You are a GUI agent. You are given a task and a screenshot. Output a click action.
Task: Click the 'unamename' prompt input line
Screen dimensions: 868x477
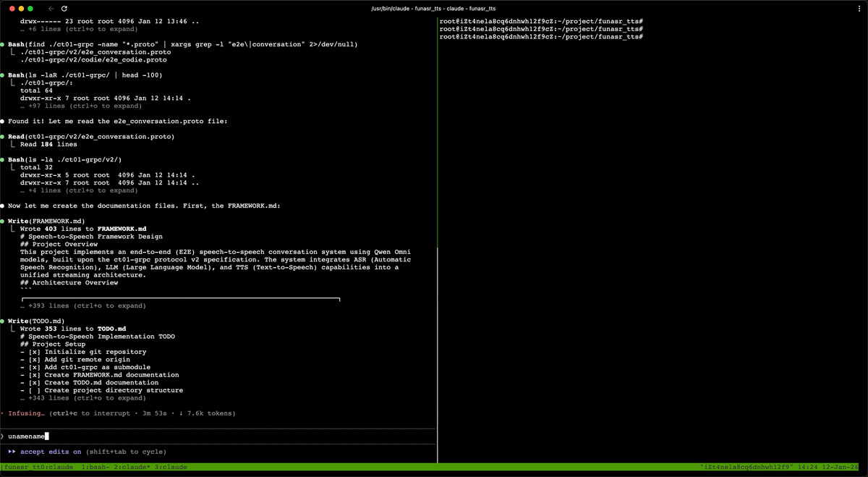click(x=218, y=436)
